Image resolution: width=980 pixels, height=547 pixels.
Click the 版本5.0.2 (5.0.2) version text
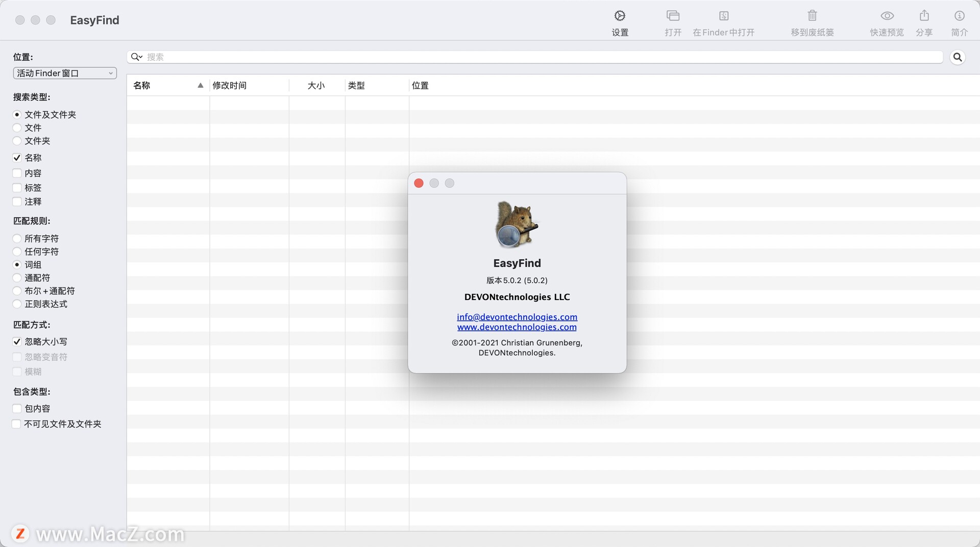pos(517,280)
